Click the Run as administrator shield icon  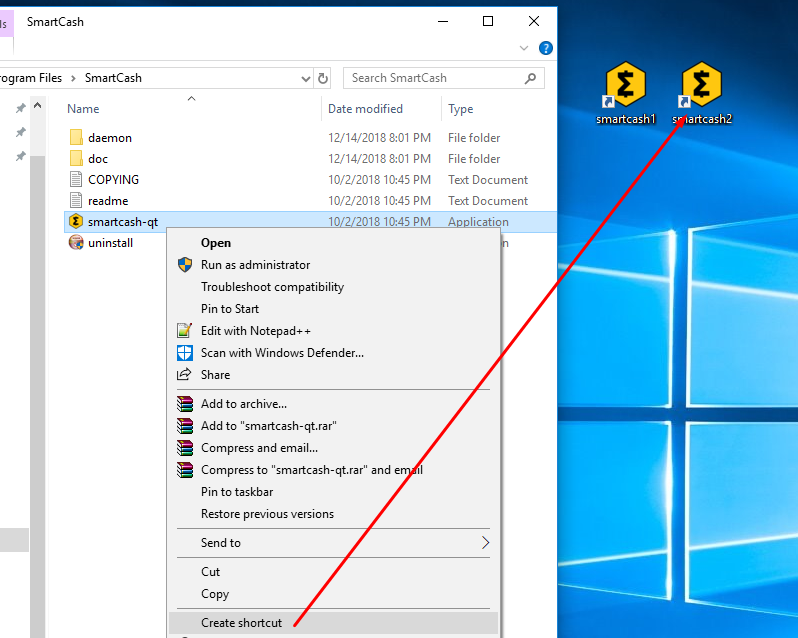[185, 265]
